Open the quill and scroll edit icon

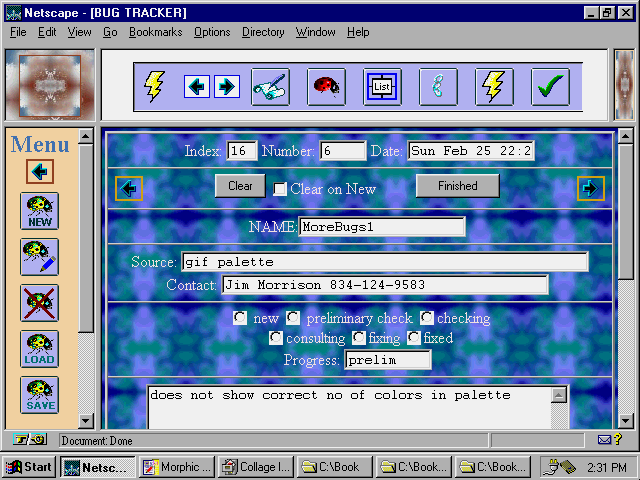tap(270, 87)
